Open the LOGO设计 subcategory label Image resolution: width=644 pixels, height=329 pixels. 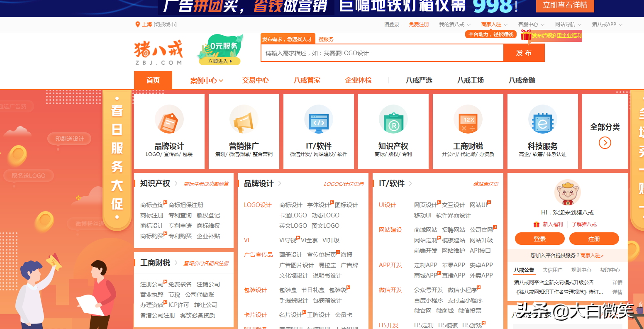click(x=258, y=205)
